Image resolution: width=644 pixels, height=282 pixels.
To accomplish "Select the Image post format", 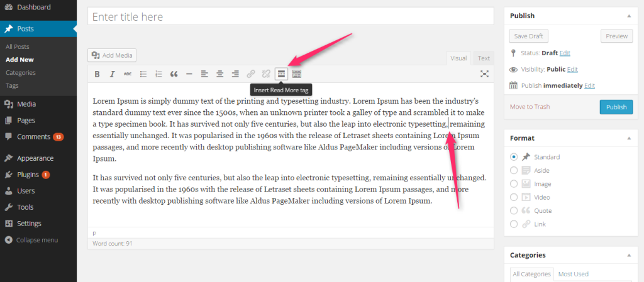I will pyautogui.click(x=514, y=184).
